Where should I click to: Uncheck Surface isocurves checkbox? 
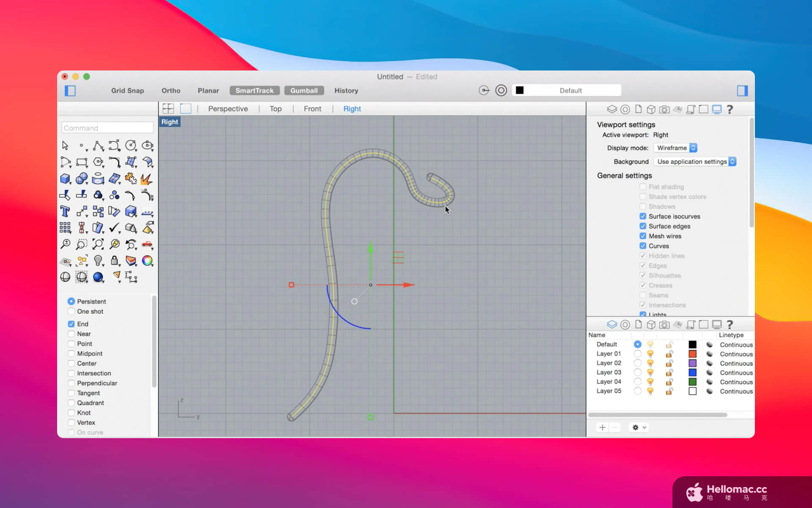coord(643,217)
